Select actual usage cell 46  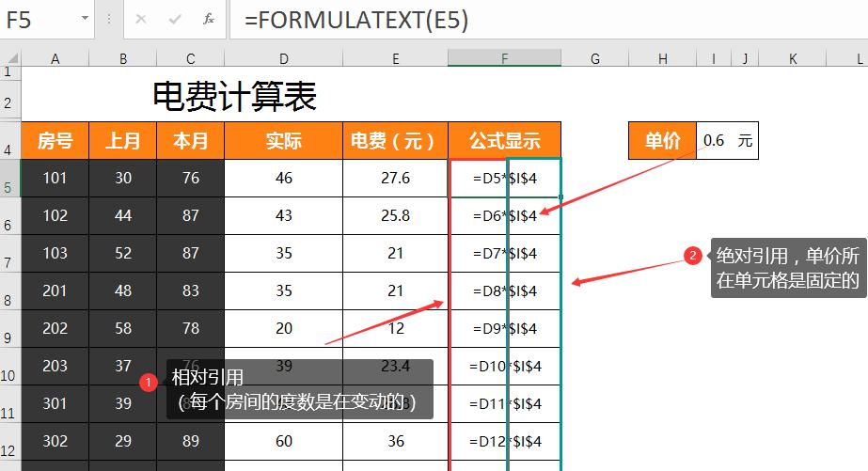[283, 178]
